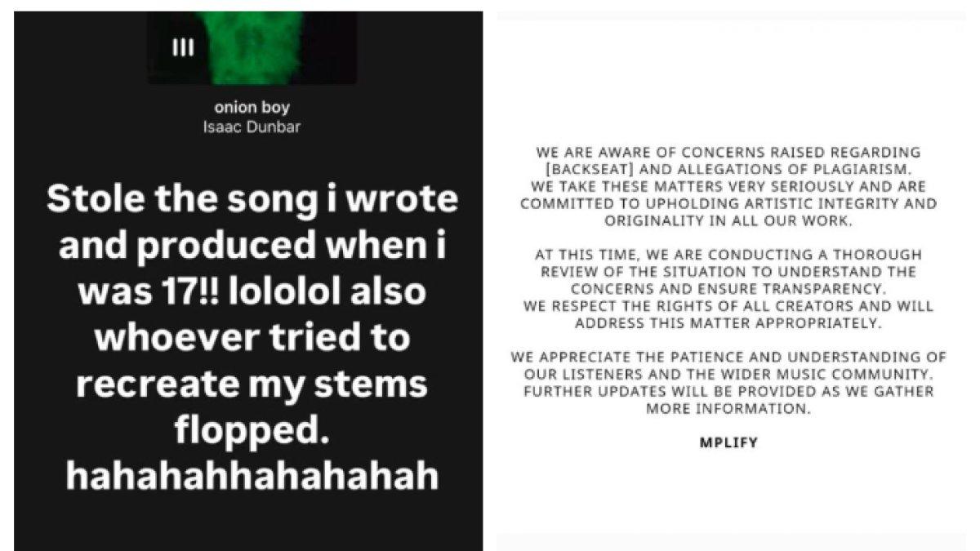Select the "AT THIS TIME, WE ARE CONDUCTING" line
Viewport: 980px width, 551px height.
728,255
